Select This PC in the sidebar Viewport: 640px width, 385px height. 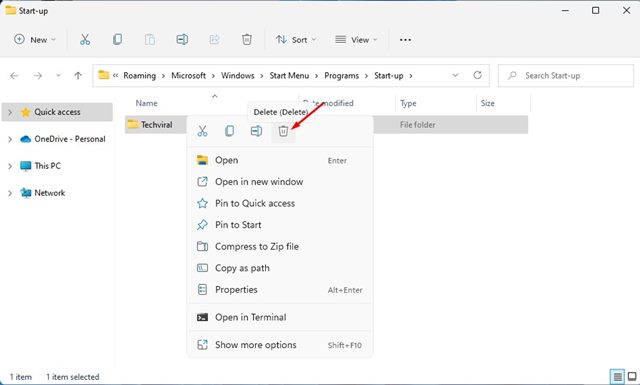pos(47,166)
